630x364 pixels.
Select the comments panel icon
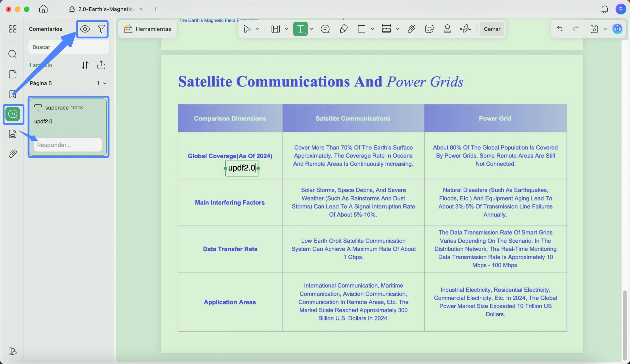coord(13,114)
